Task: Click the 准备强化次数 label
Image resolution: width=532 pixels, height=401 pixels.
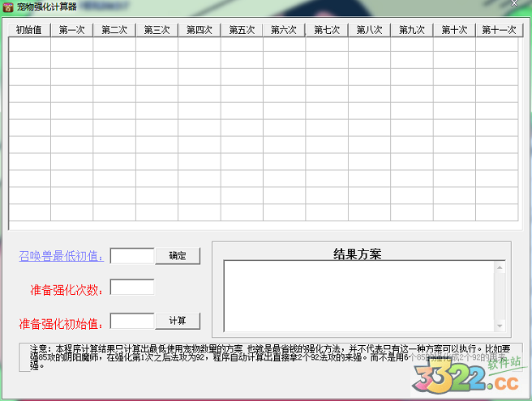Action: (66, 290)
